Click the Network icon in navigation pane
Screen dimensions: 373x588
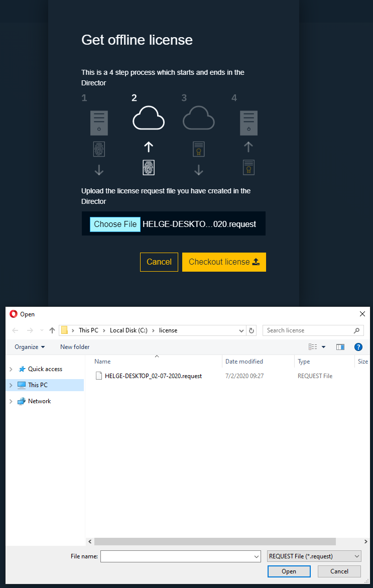22,401
